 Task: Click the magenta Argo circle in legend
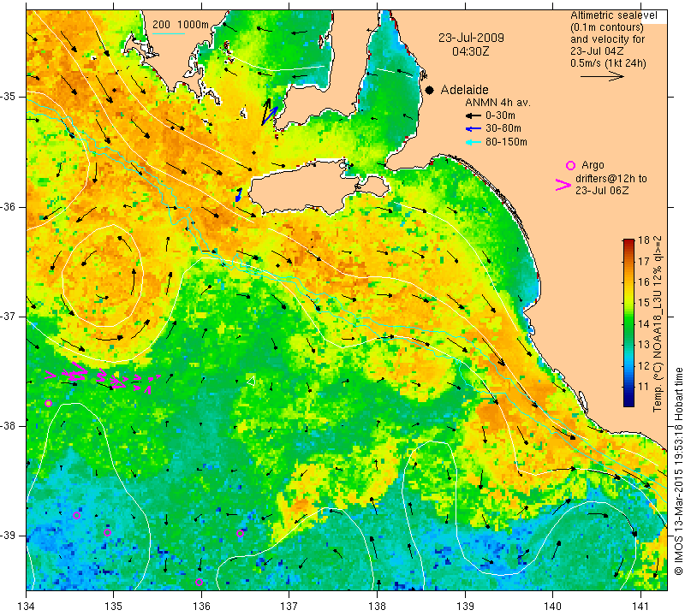[x=570, y=165]
